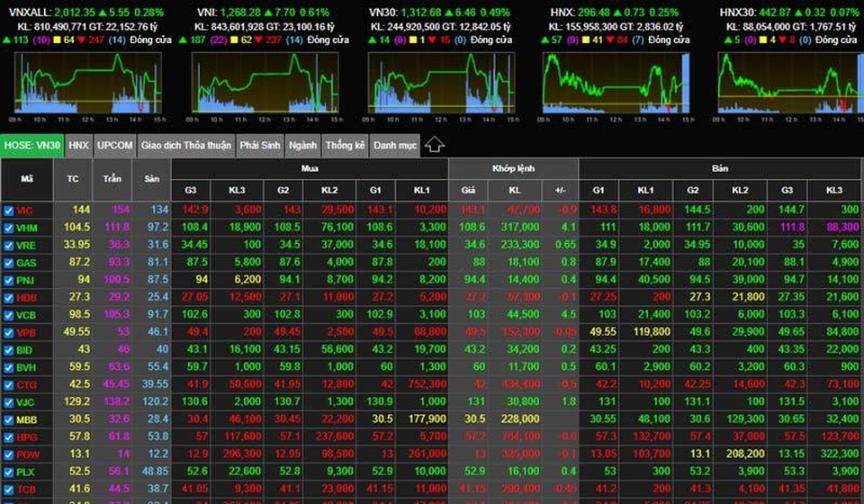864x504 pixels.
Task: Toggle the HDB stock checkbox
Action: (8, 298)
